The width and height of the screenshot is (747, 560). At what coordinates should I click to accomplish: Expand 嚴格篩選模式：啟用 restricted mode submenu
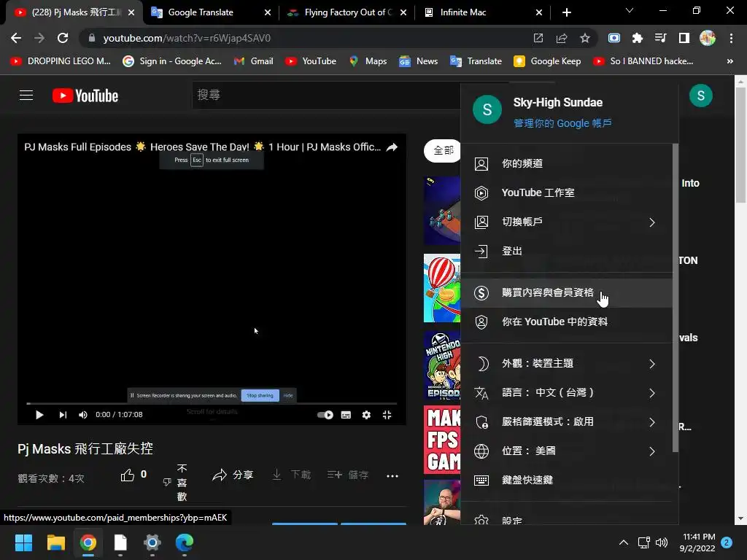point(566,422)
